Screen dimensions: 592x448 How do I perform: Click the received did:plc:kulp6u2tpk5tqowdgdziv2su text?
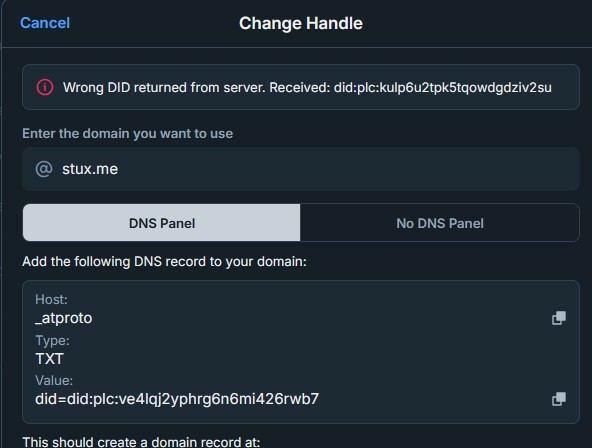click(x=443, y=88)
